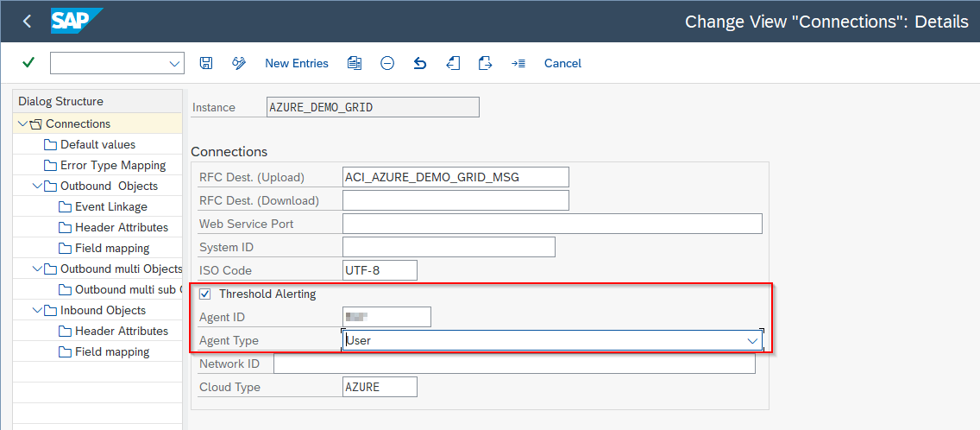Click Cancel in the toolbar
The width and height of the screenshot is (980, 430).
(x=562, y=63)
